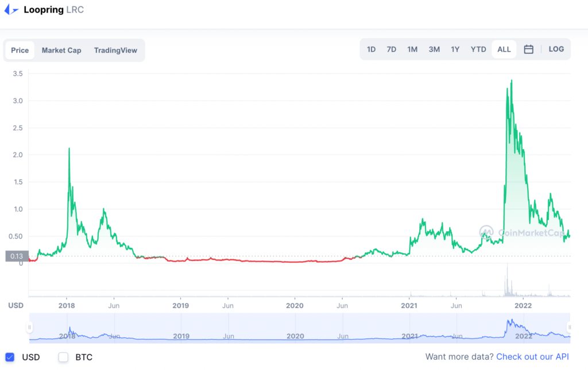
Task: Set chart range to 1D
Action: (371, 49)
